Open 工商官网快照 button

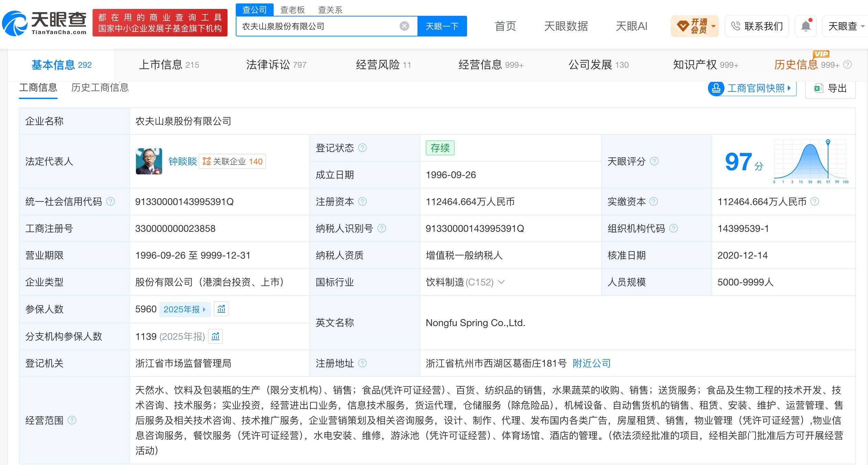click(x=752, y=88)
